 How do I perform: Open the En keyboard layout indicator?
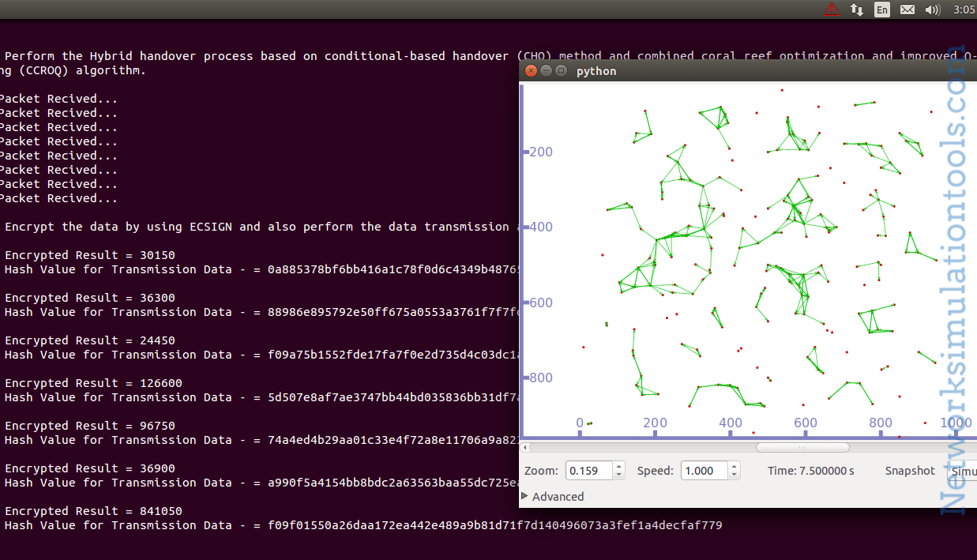point(882,9)
